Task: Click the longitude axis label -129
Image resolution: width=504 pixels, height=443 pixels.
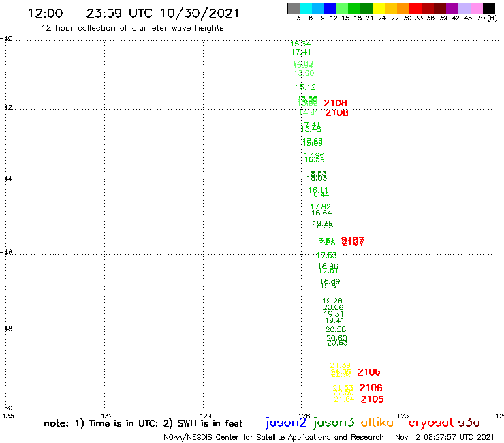Action: (203, 416)
